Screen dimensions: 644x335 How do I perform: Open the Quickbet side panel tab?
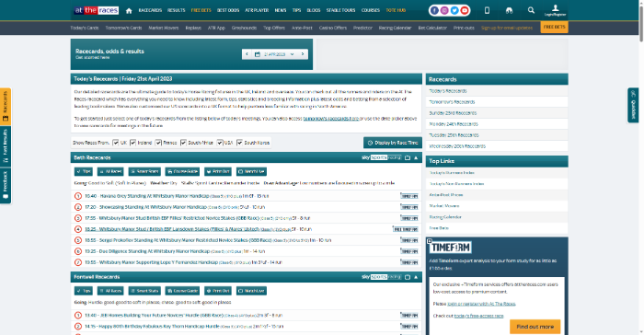click(633, 105)
